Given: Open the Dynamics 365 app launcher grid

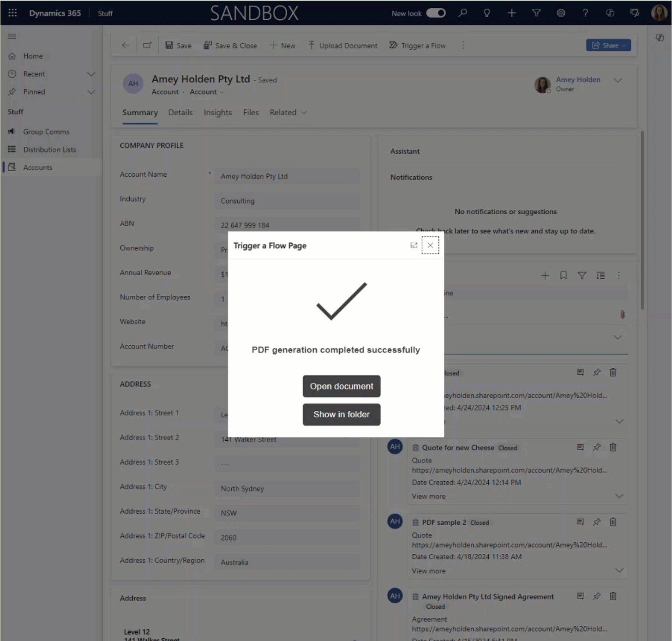Looking at the screenshot, I should click(x=12, y=13).
